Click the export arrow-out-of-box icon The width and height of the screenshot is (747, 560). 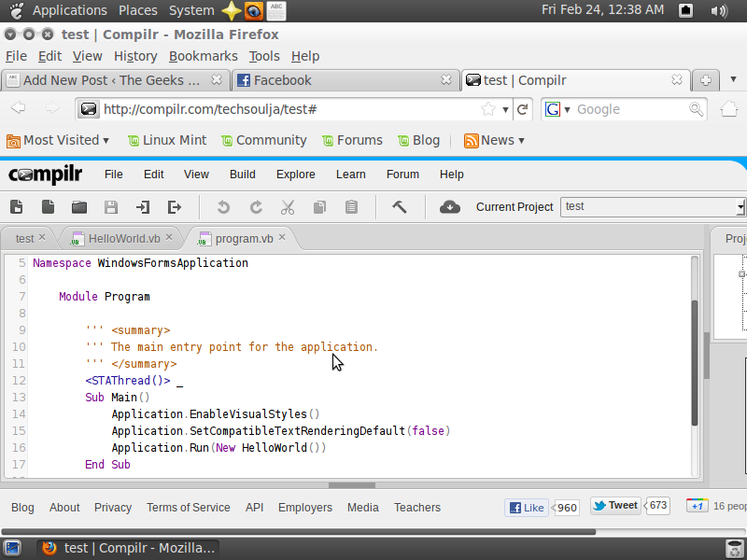click(175, 207)
